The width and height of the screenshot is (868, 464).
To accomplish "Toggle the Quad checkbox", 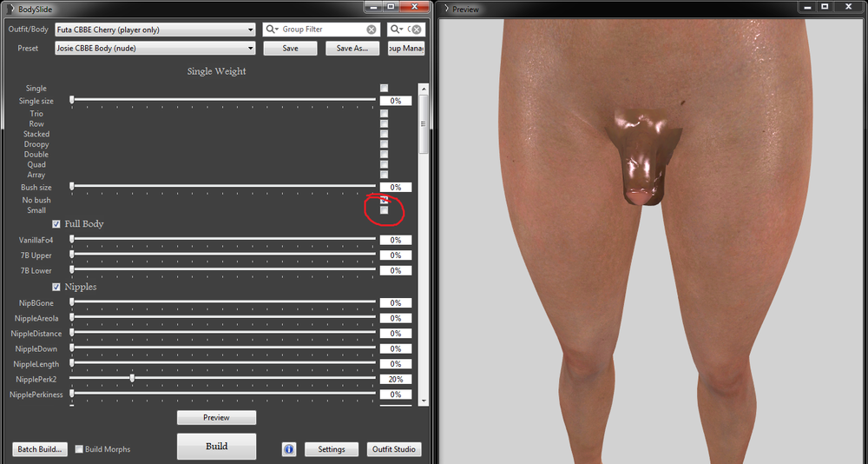I will pos(385,164).
